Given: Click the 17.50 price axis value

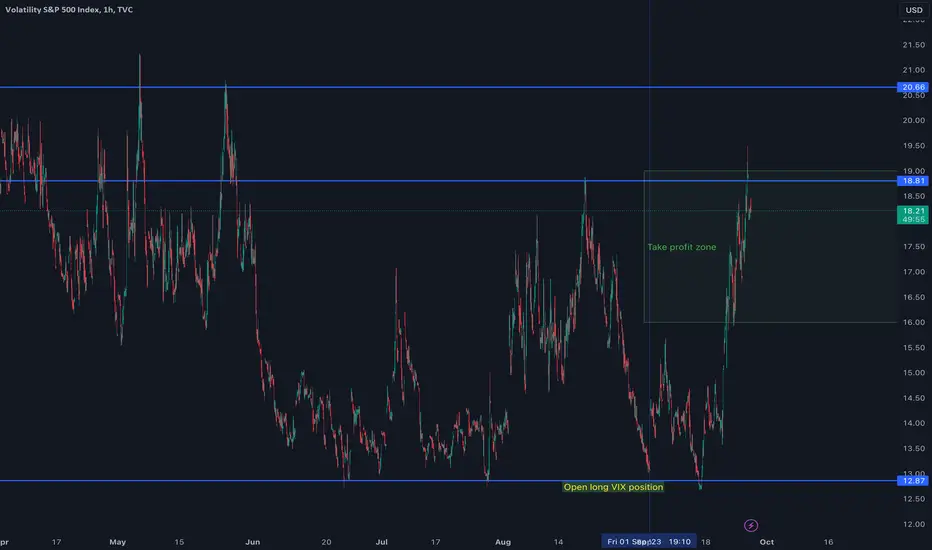Looking at the screenshot, I should (x=914, y=247).
